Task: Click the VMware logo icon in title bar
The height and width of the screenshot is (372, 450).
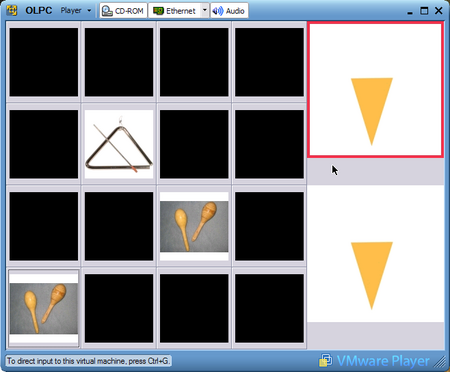Action: pos(12,10)
